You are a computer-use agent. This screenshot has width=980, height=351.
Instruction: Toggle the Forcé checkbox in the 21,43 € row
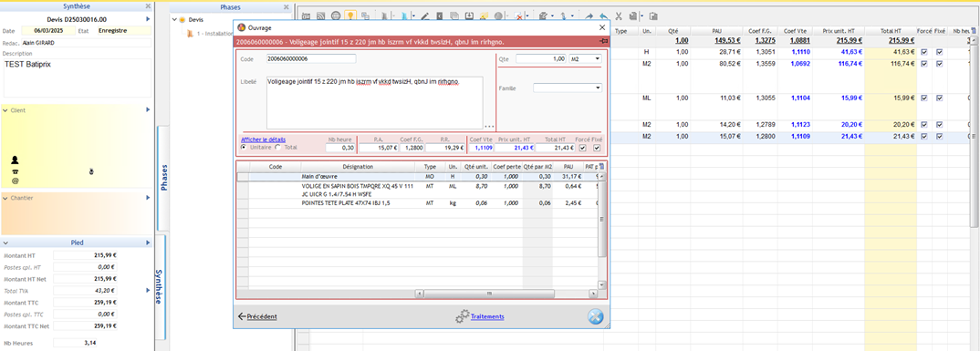[924, 136]
